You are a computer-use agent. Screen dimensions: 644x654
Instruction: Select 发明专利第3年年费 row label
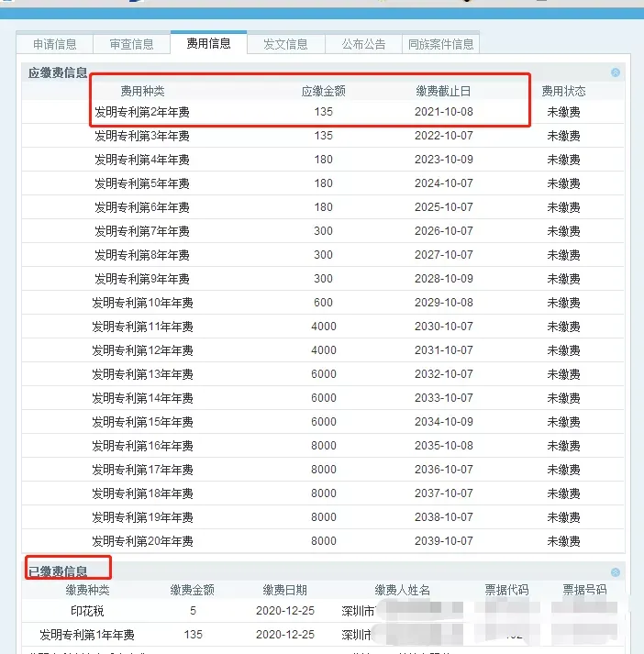(x=142, y=136)
